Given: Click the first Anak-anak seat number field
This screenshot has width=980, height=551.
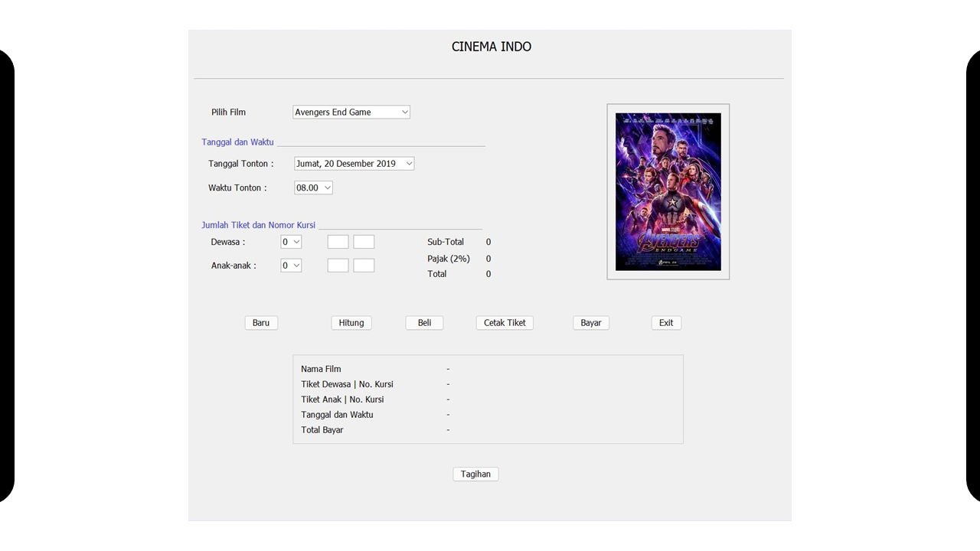Looking at the screenshot, I should click(338, 266).
